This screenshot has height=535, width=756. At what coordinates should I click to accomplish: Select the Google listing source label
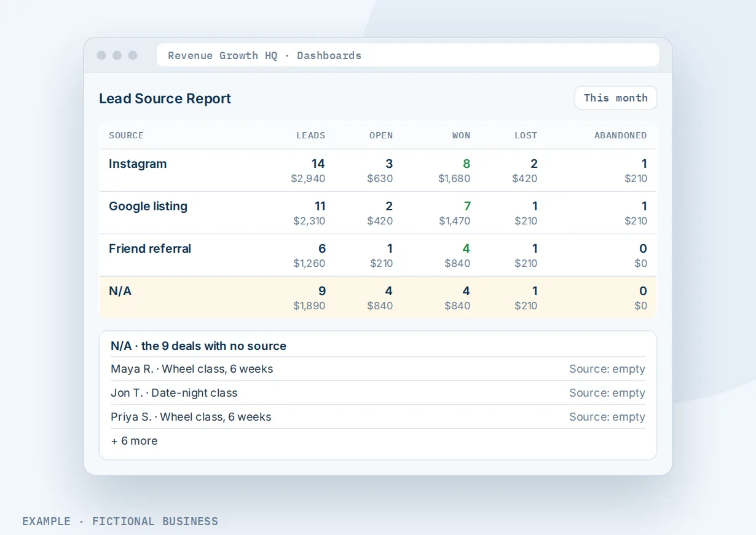(x=148, y=206)
